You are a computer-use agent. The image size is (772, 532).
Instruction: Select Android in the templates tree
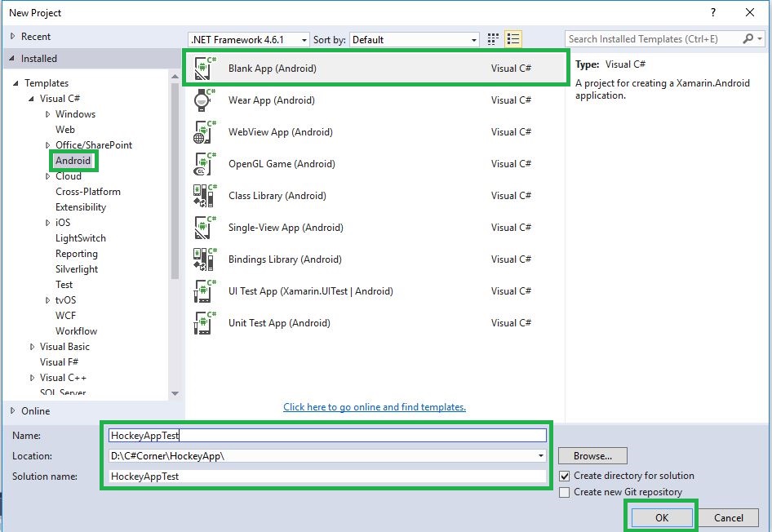(73, 161)
